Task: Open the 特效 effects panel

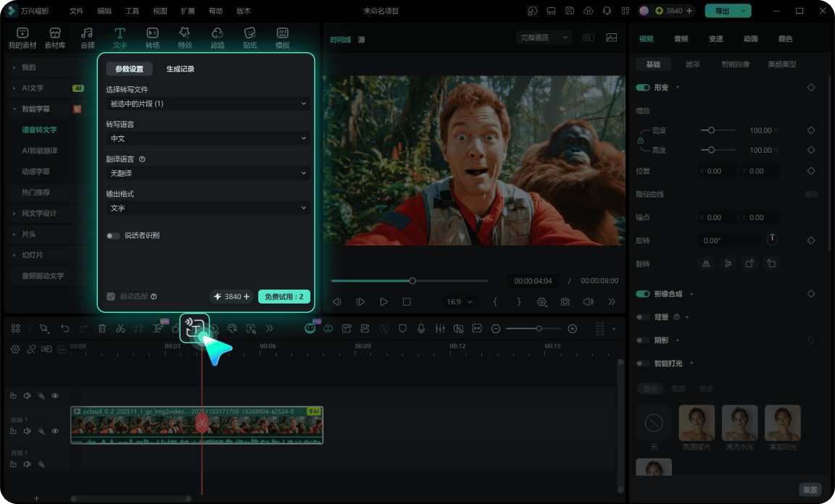Action: pos(185,38)
